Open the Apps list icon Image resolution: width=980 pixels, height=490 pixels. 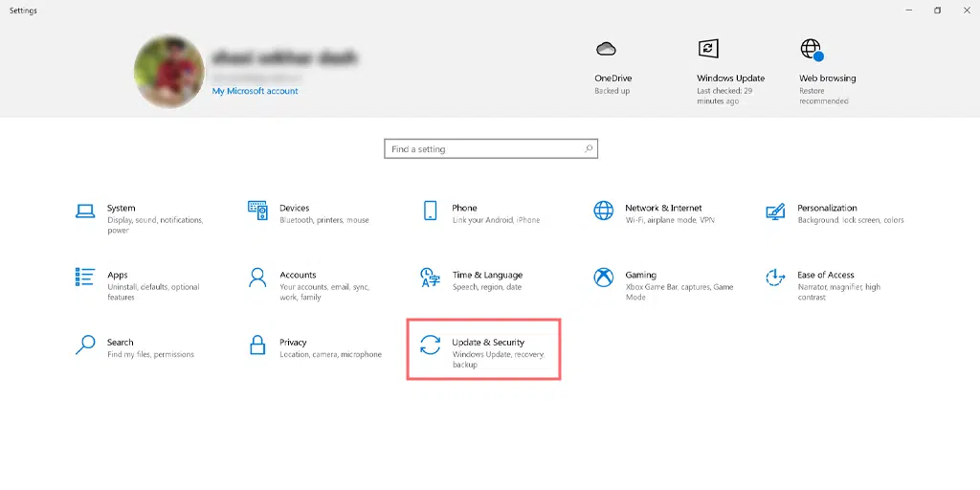[x=85, y=278]
